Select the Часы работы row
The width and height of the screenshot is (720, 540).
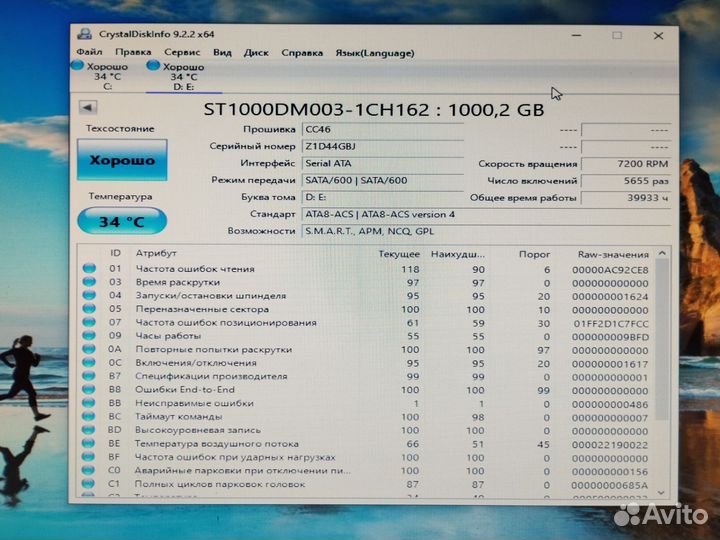[366, 336]
